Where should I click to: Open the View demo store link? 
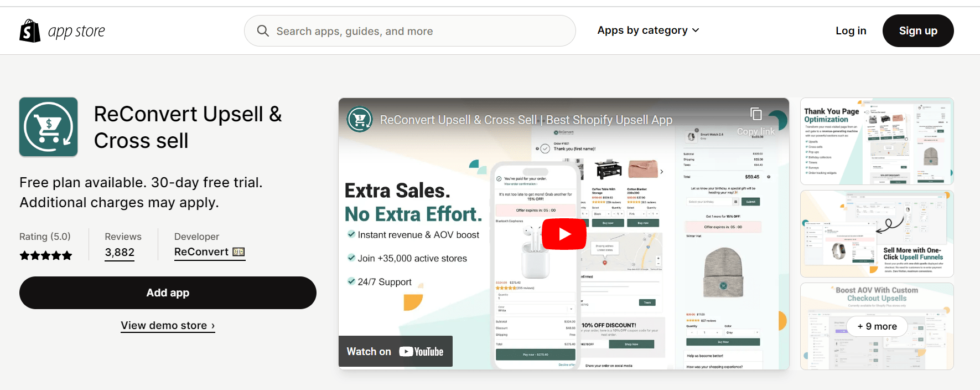pos(168,326)
